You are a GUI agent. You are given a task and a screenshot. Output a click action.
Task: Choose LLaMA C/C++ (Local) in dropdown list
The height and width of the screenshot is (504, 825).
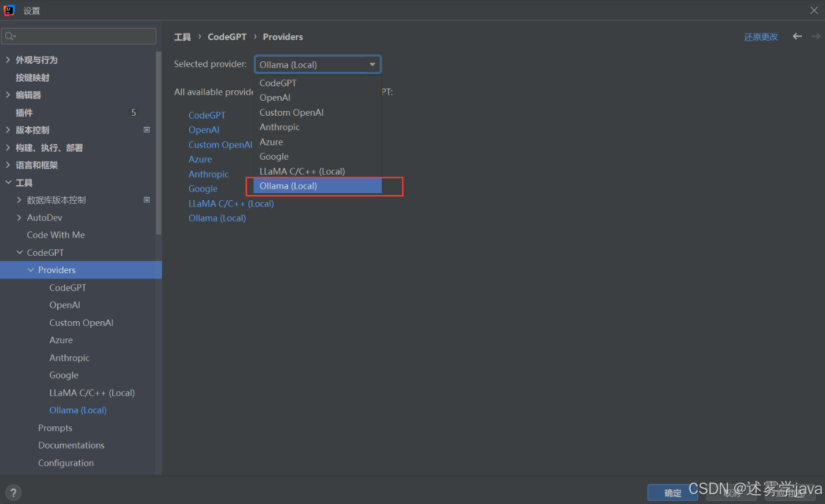coord(318,171)
